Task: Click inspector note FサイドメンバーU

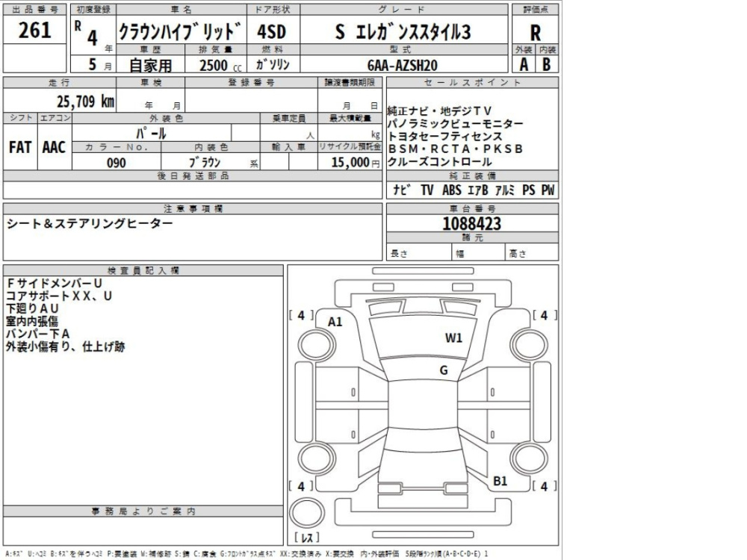Action: (x=55, y=283)
